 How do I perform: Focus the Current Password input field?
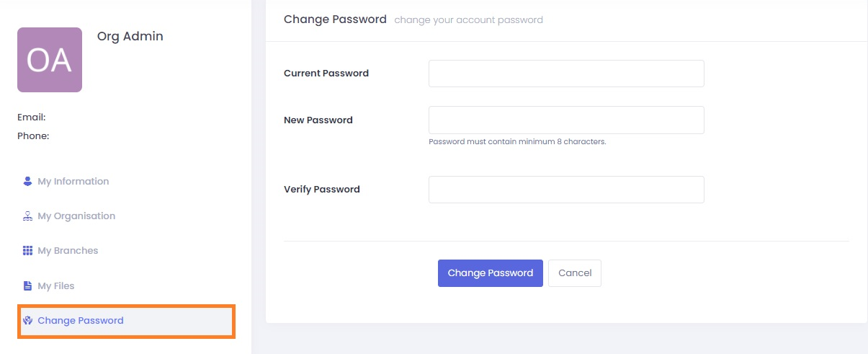point(566,74)
